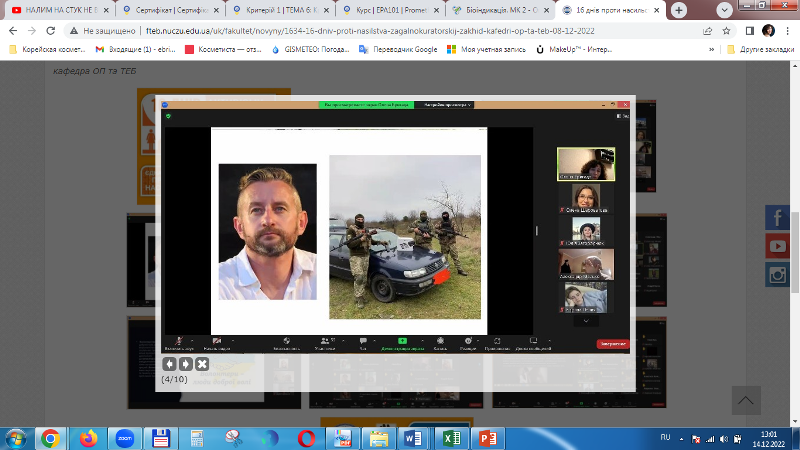Open the Корейская космет. bookmarks folder

(47, 49)
